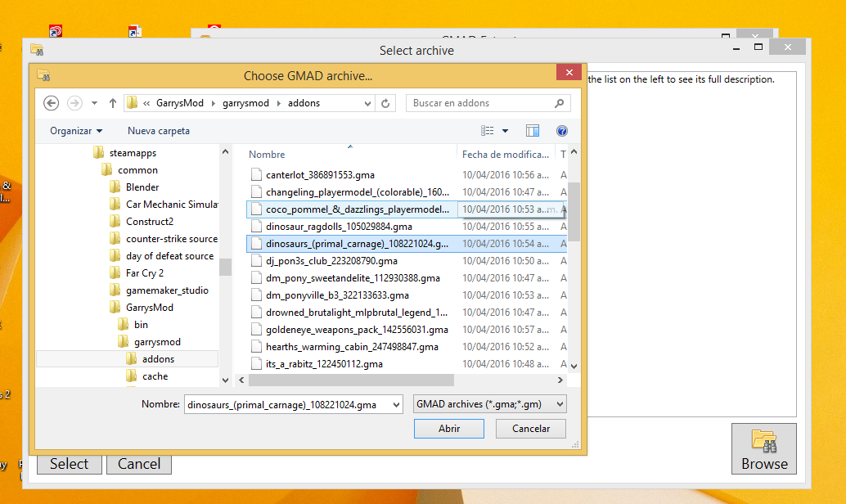Close the Choose GMAD archive dialog
846x504 pixels.
569,72
